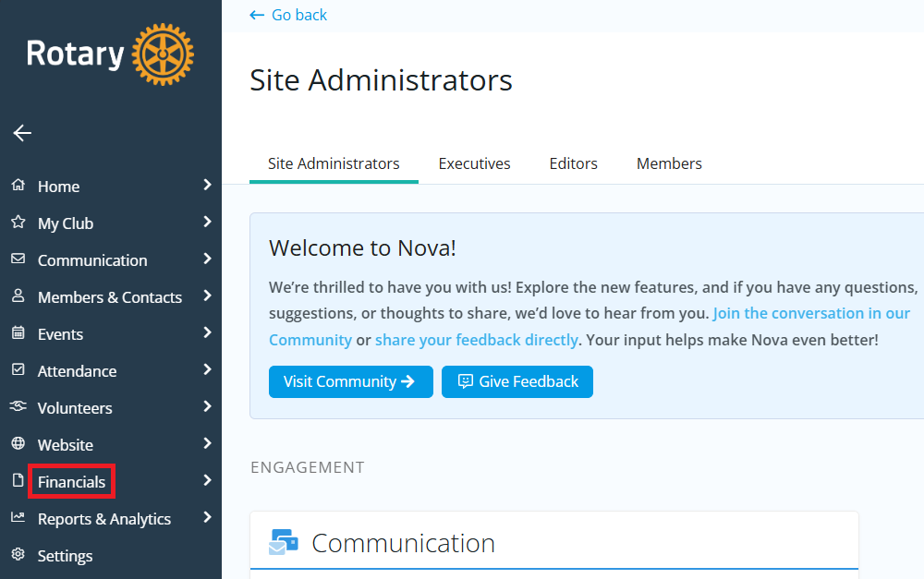Switch to the Executives tab
The width and height of the screenshot is (924, 579).
pyautogui.click(x=474, y=163)
